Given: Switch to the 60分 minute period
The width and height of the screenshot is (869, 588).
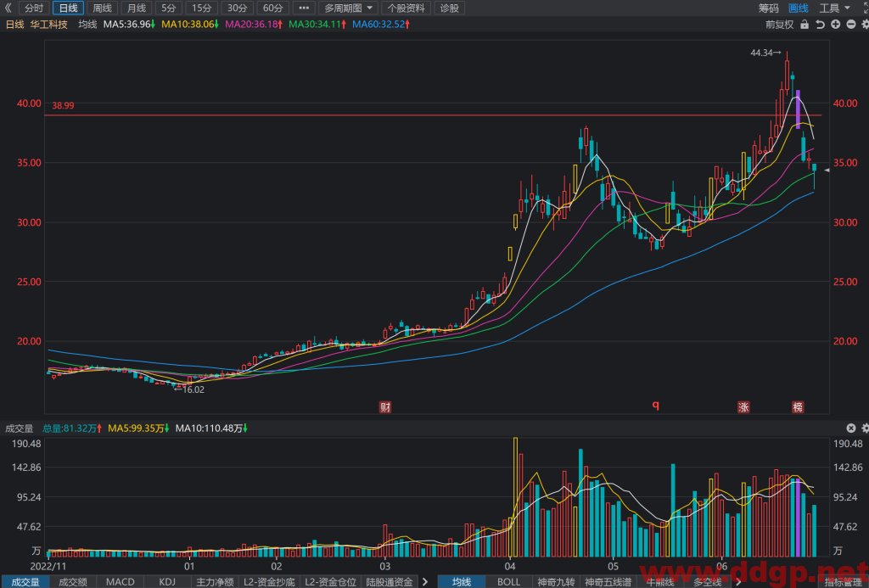Looking at the screenshot, I should [x=272, y=8].
